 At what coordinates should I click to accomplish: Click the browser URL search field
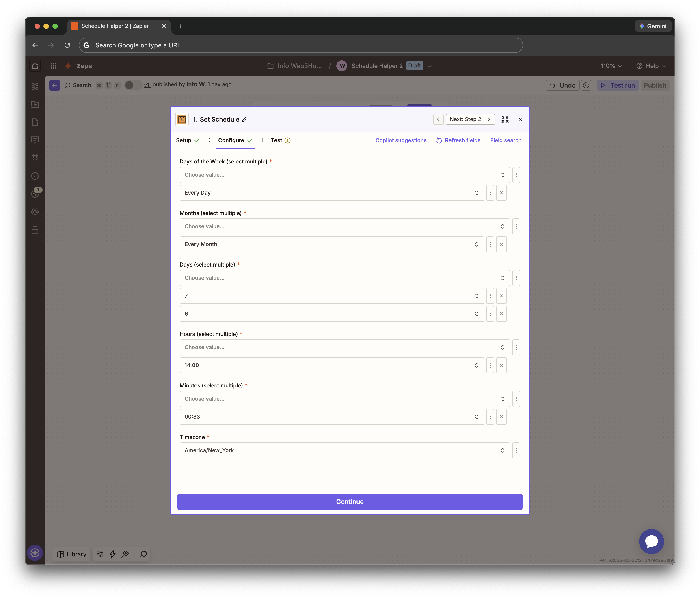pos(301,45)
